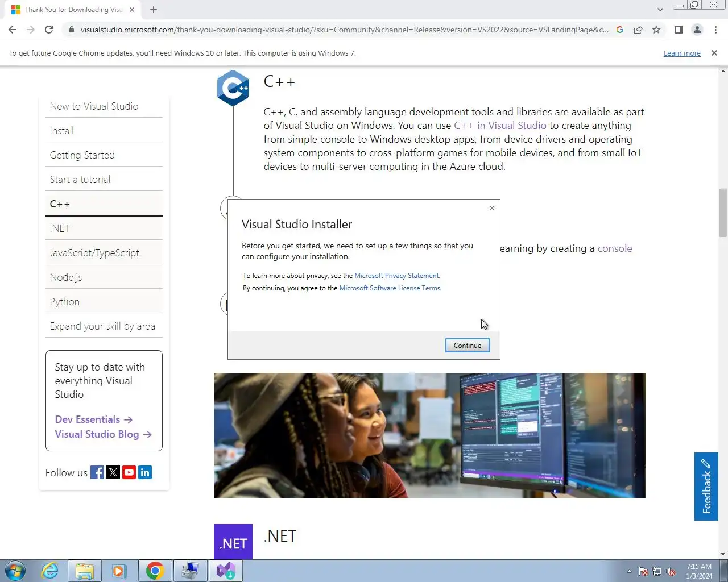The width and height of the screenshot is (728, 582).
Task: Open the Windows Start menu
Action: [15, 571]
